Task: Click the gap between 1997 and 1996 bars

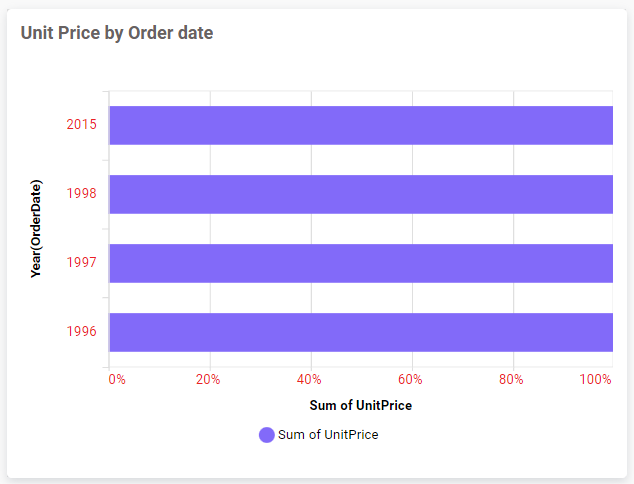Action: [x=360, y=298]
